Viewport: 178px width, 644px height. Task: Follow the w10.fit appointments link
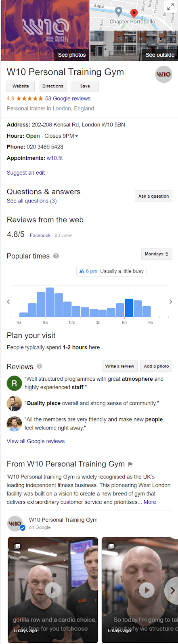coord(55,158)
